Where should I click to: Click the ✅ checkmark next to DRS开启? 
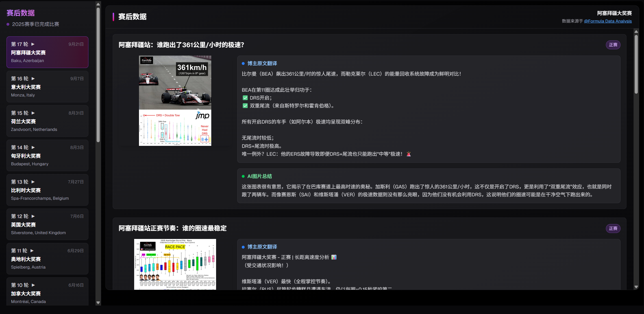coord(245,98)
